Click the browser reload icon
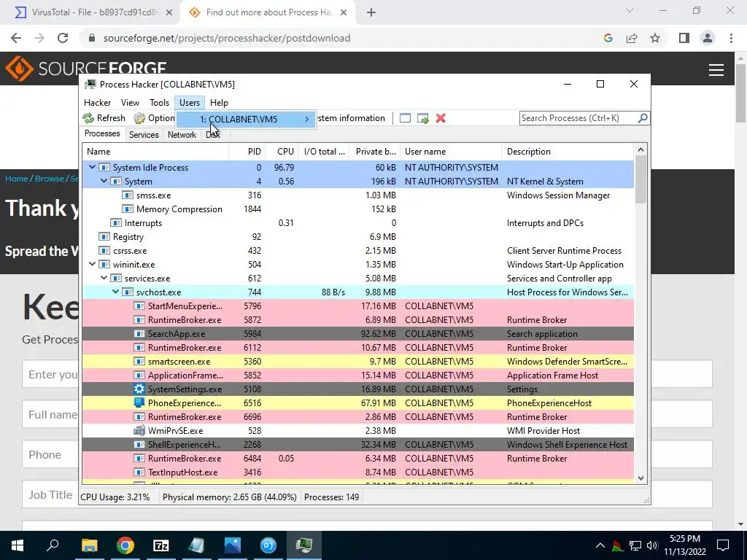The height and width of the screenshot is (560, 747). (63, 38)
